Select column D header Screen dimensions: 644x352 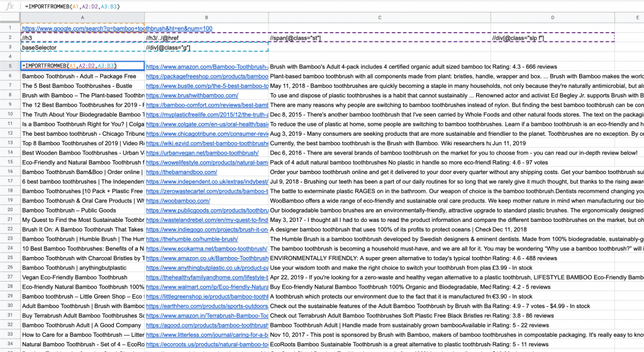point(552,18)
